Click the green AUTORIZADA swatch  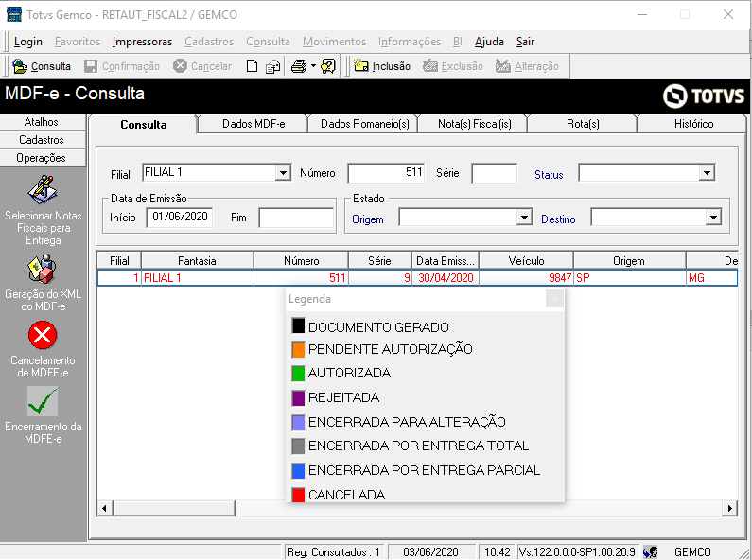(x=298, y=374)
